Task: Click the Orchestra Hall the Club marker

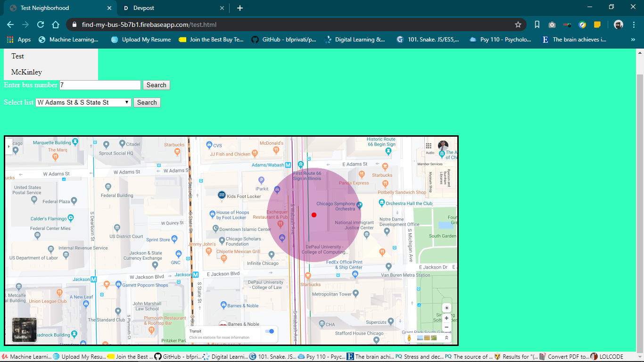Action: click(382, 203)
